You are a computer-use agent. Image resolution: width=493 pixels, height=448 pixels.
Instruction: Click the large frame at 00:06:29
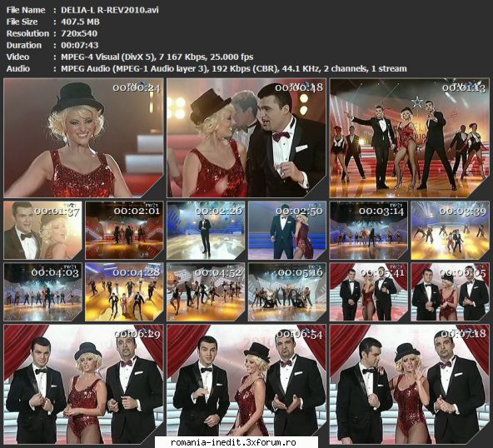pyautogui.click(x=83, y=384)
